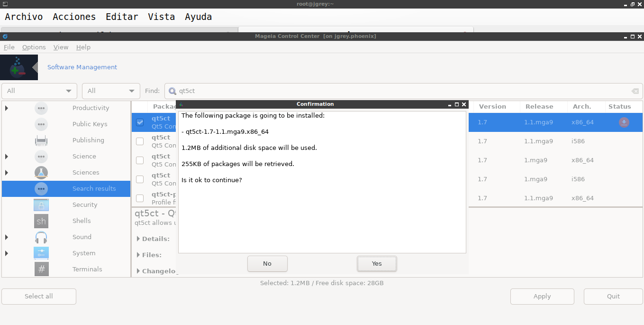Click the Public Keys category icon
This screenshot has width=644, height=325.
(41, 124)
